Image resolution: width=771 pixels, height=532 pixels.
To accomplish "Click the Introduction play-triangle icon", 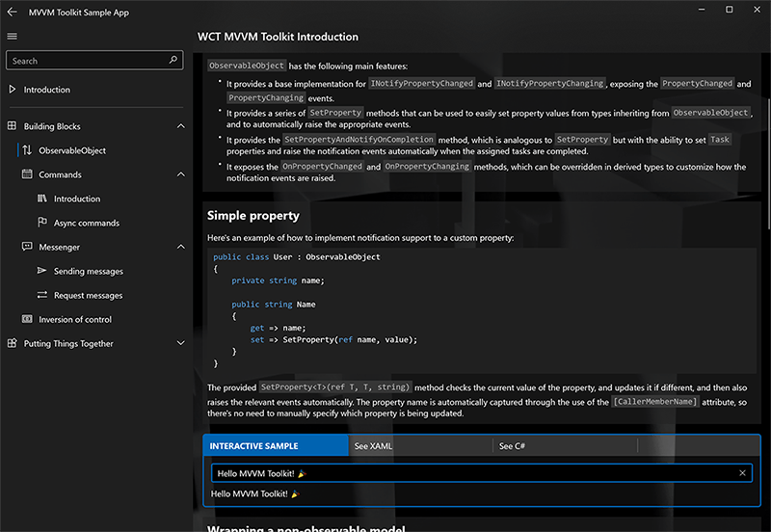I will (x=13, y=89).
